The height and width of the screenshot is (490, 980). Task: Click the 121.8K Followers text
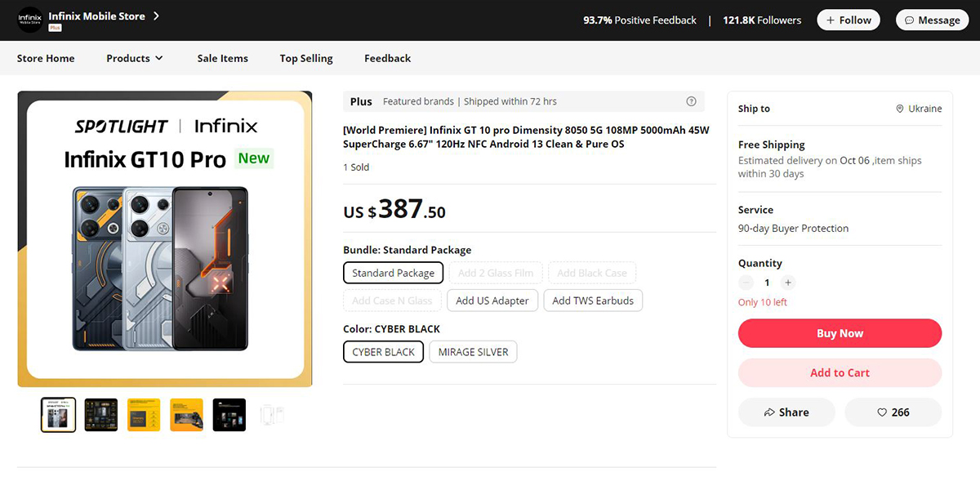[x=762, y=20]
